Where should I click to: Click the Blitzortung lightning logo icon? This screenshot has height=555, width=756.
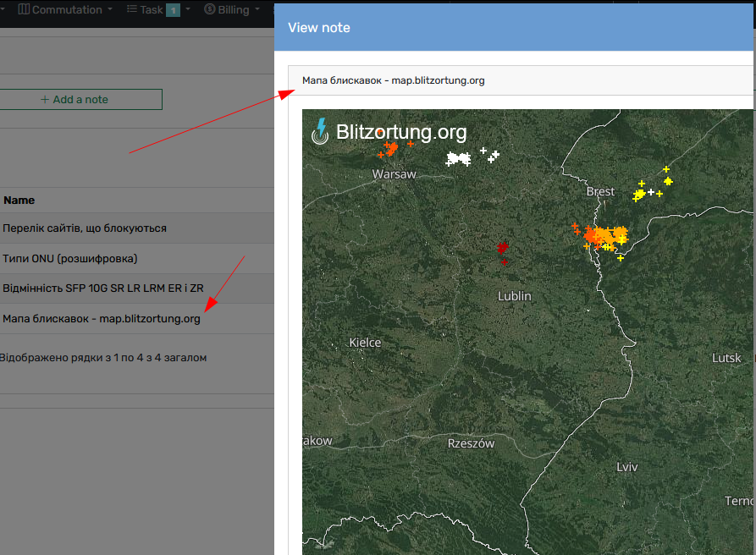(320, 131)
